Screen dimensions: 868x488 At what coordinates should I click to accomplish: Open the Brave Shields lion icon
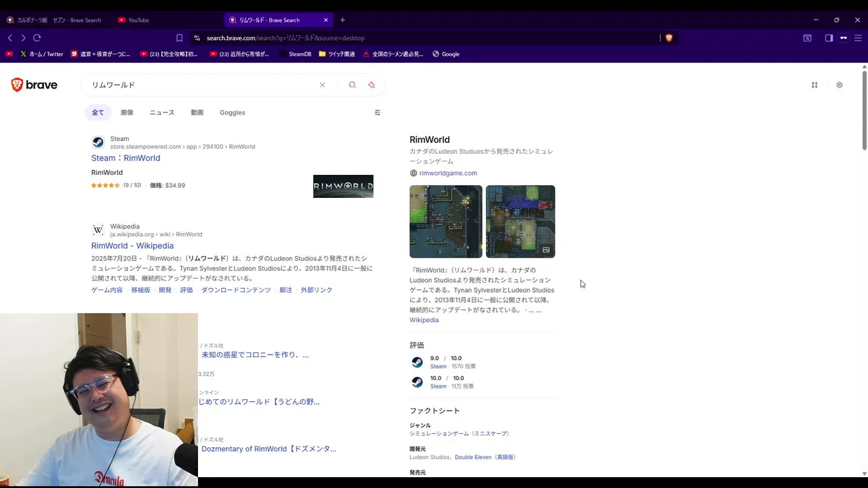click(669, 38)
